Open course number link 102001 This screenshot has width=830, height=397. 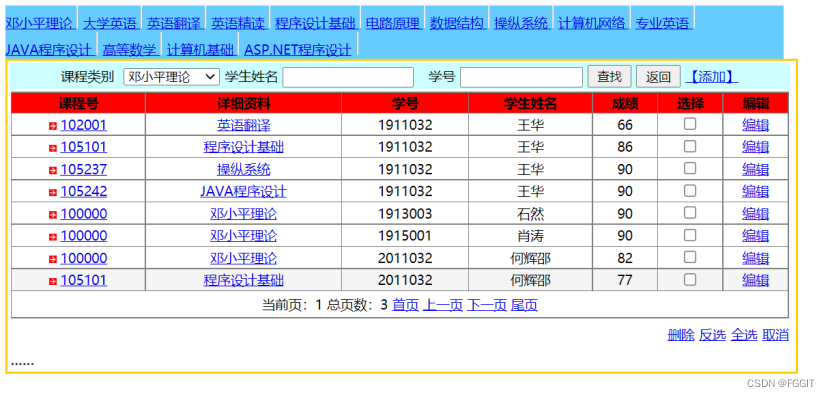[84, 125]
